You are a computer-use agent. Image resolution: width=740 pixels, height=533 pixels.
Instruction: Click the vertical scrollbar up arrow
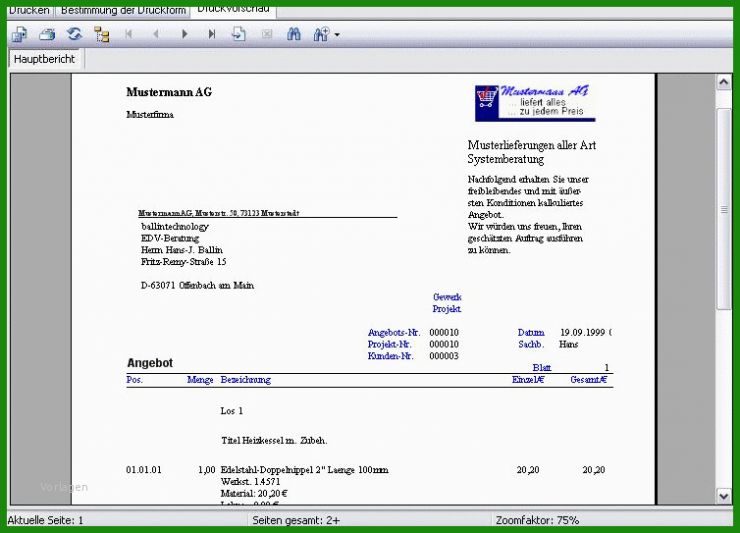tap(723, 82)
